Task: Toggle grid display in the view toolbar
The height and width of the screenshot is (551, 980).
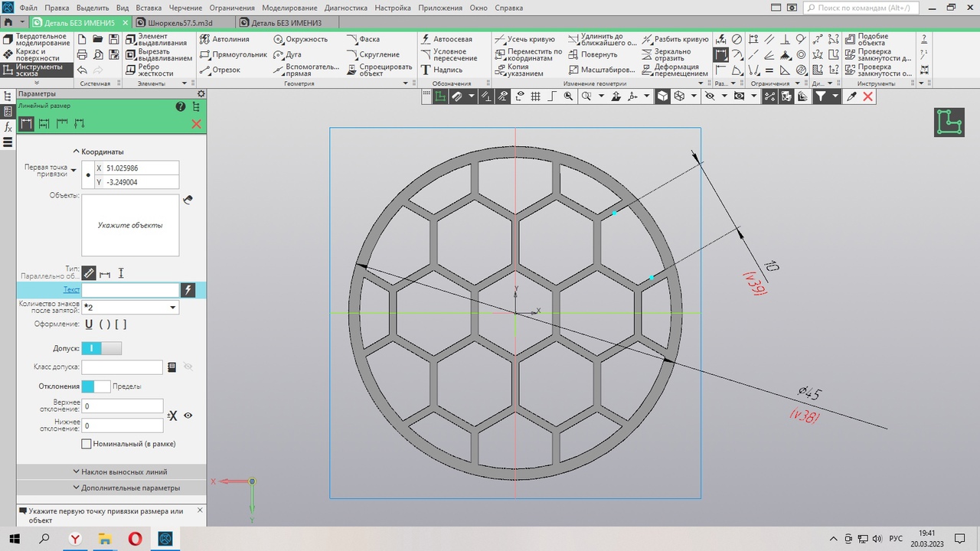Action: pos(535,96)
